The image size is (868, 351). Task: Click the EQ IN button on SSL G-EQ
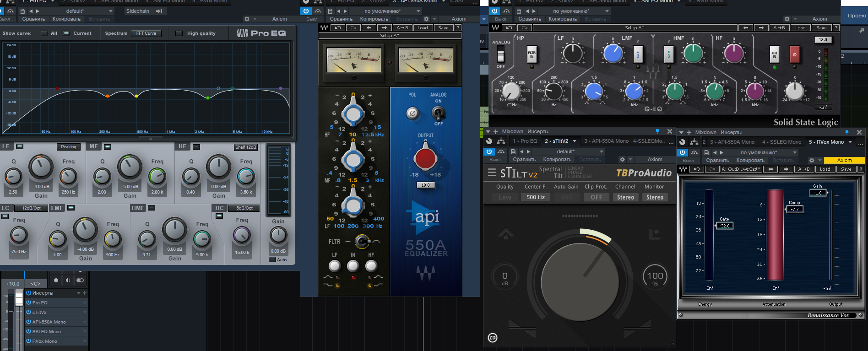775,54
